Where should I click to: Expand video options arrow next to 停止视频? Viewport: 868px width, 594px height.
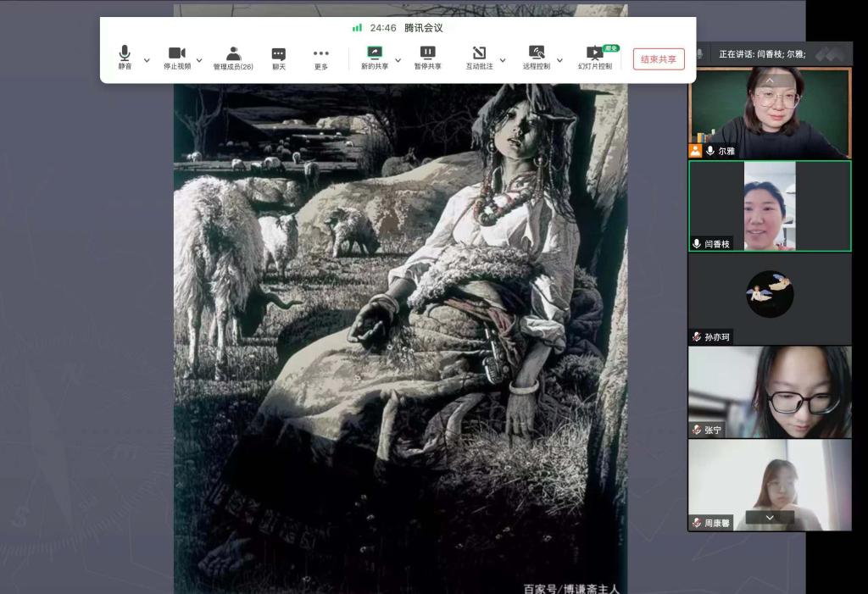tap(199, 60)
